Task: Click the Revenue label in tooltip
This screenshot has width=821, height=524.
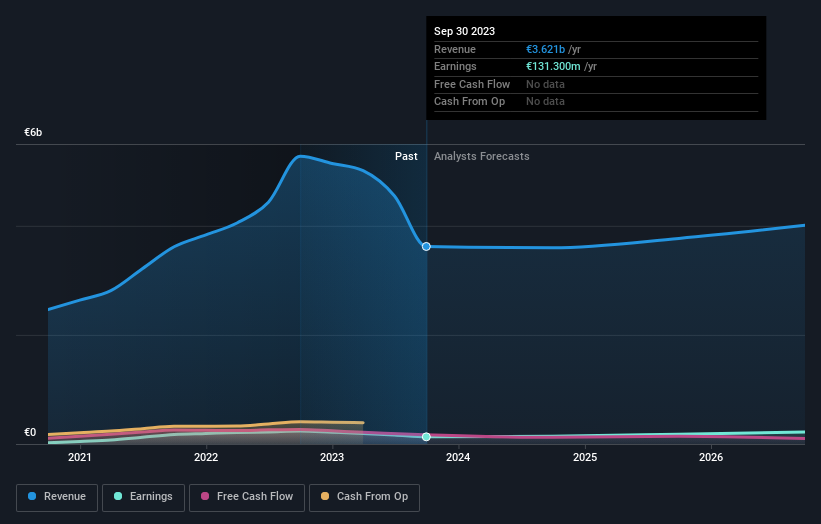Action: [455, 49]
